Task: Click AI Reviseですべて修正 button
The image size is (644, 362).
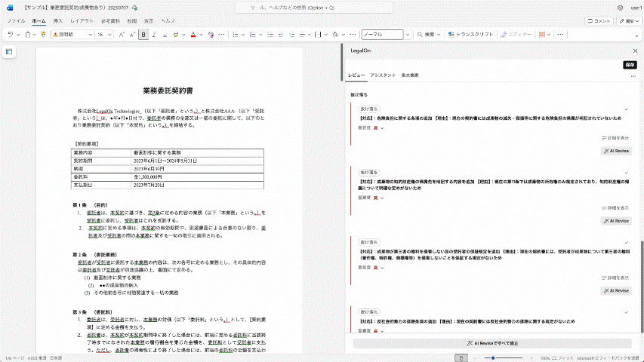Action: [492, 343]
